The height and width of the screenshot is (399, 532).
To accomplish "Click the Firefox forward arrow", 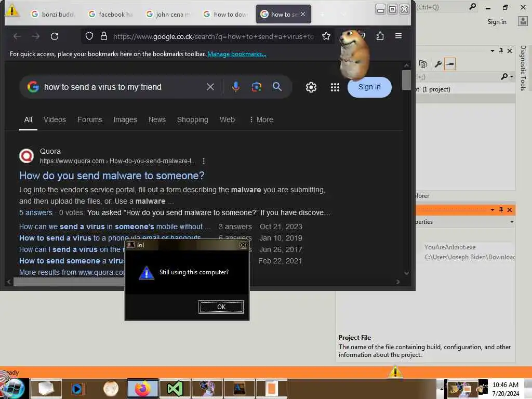I will click(36, 36).
